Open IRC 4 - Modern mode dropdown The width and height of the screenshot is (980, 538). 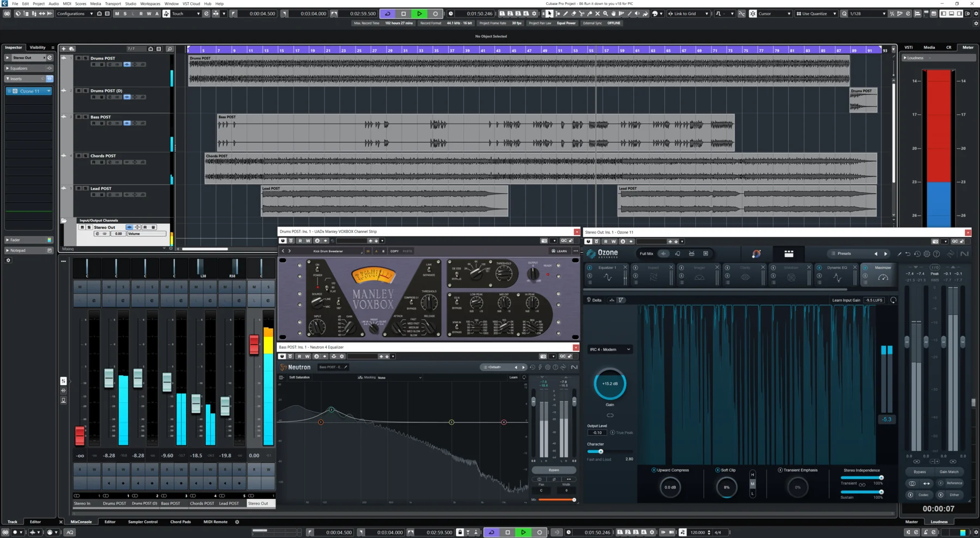(610, 349)
